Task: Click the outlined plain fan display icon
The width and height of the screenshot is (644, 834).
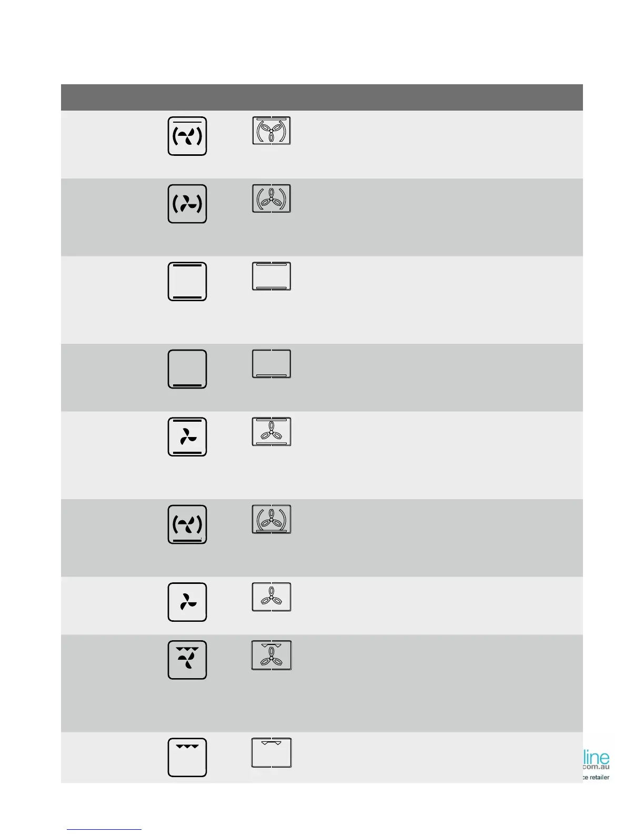Action: [271, 597]
